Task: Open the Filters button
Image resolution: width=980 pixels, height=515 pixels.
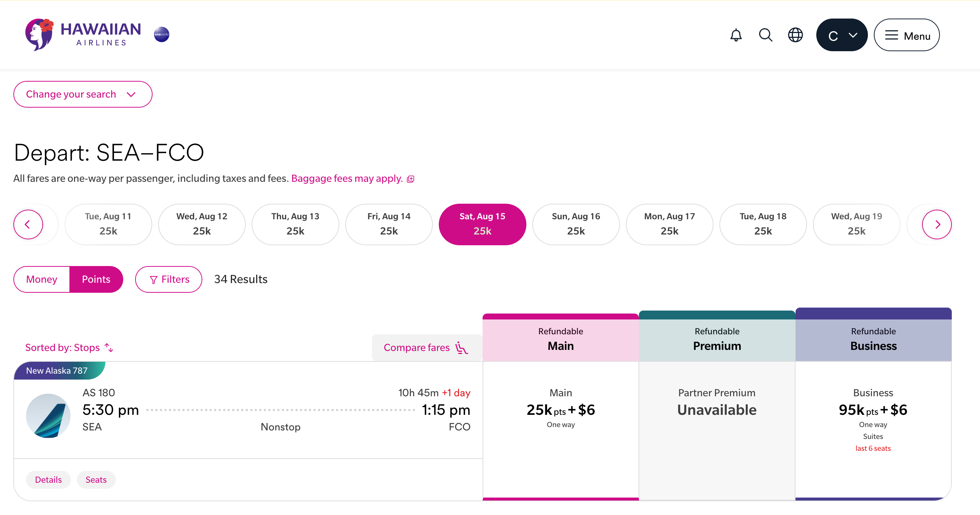Action: coord(169,279)
